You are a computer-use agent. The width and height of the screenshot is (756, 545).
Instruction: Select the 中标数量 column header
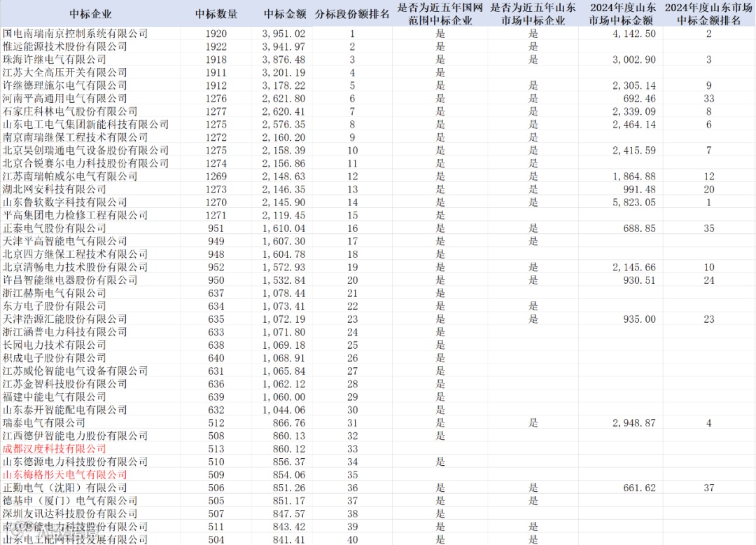pyautogui.click(x=216, y=14)
